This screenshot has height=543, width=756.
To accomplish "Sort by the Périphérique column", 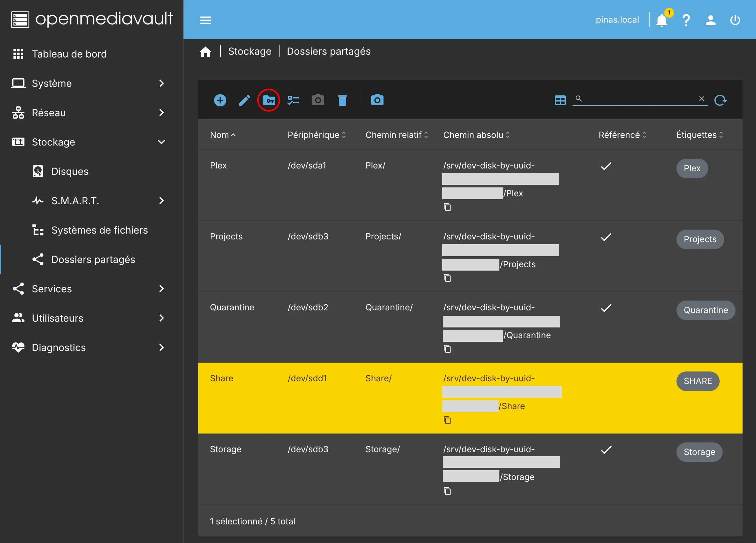I will point(317,135).
